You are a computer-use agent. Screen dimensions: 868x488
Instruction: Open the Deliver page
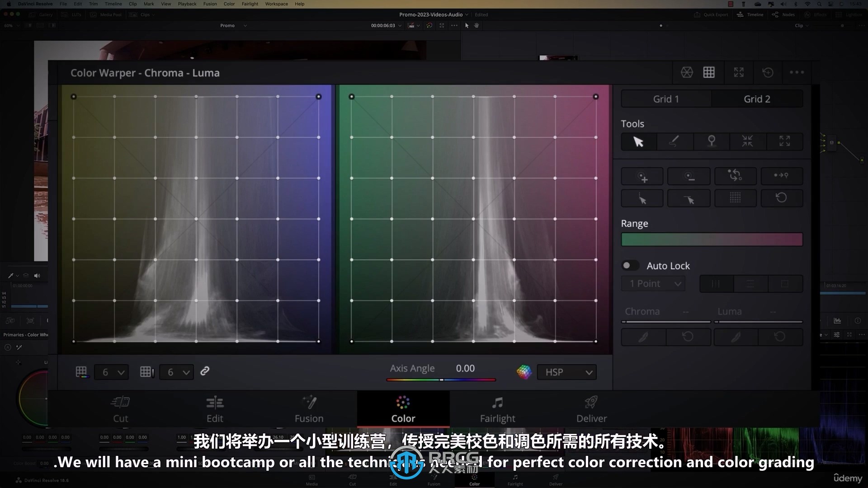coord(591,409)
